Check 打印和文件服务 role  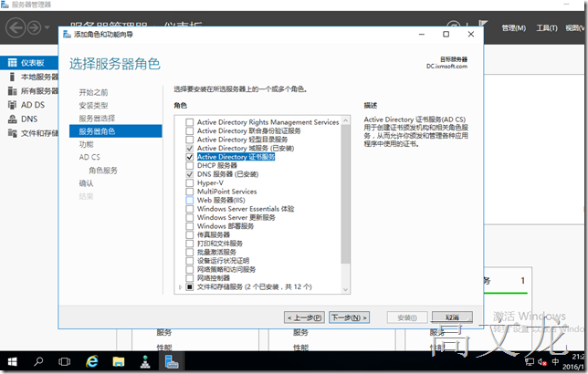[190, 244]
